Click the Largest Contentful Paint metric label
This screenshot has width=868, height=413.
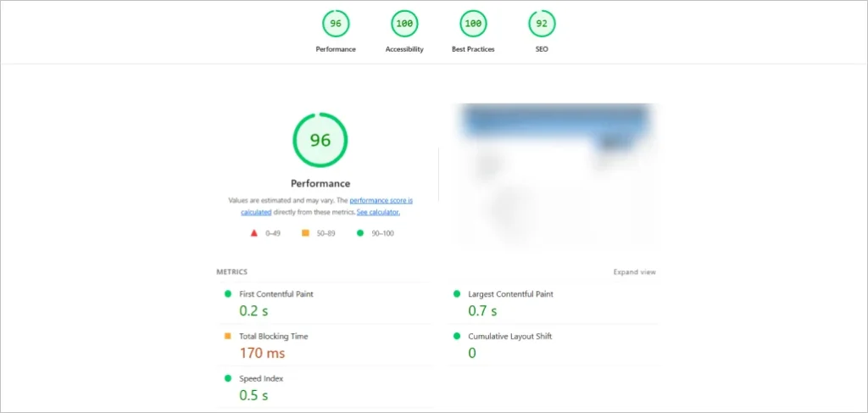coord(510,294)
